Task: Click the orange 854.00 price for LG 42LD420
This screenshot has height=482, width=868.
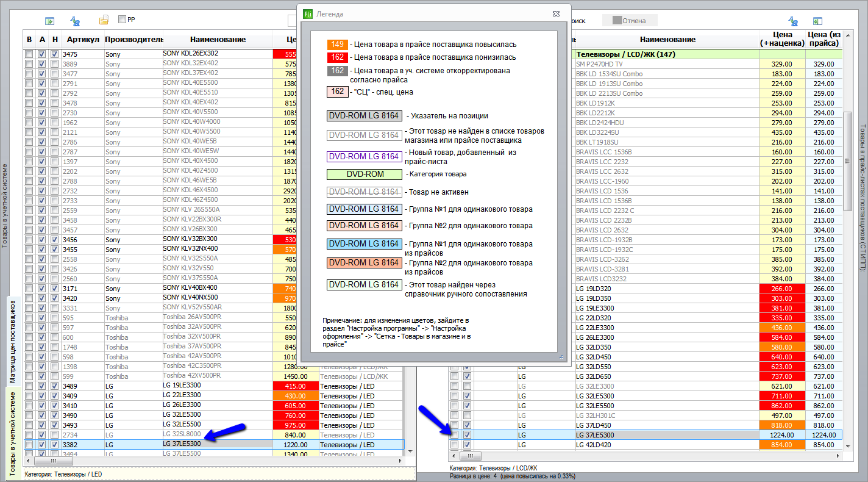Action: click(x=782, y=445)
